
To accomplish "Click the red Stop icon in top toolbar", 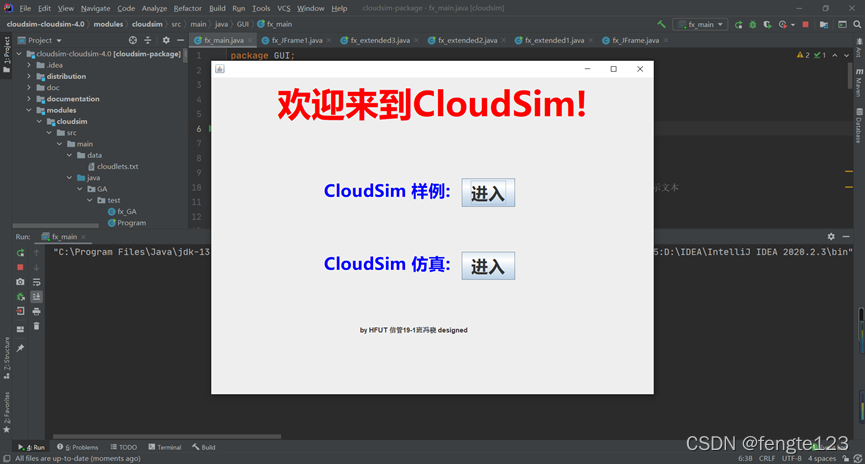I will click(805, 24).
